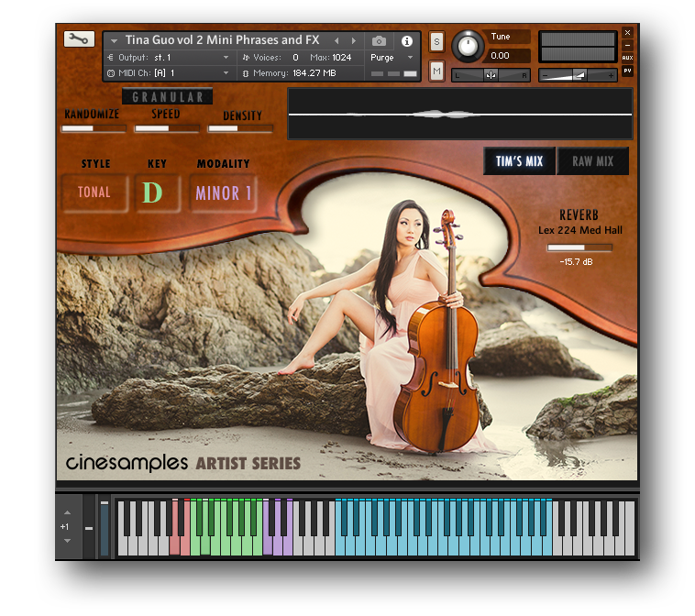
Task: Click the Tune value 0.00
Action: (500, 56)
